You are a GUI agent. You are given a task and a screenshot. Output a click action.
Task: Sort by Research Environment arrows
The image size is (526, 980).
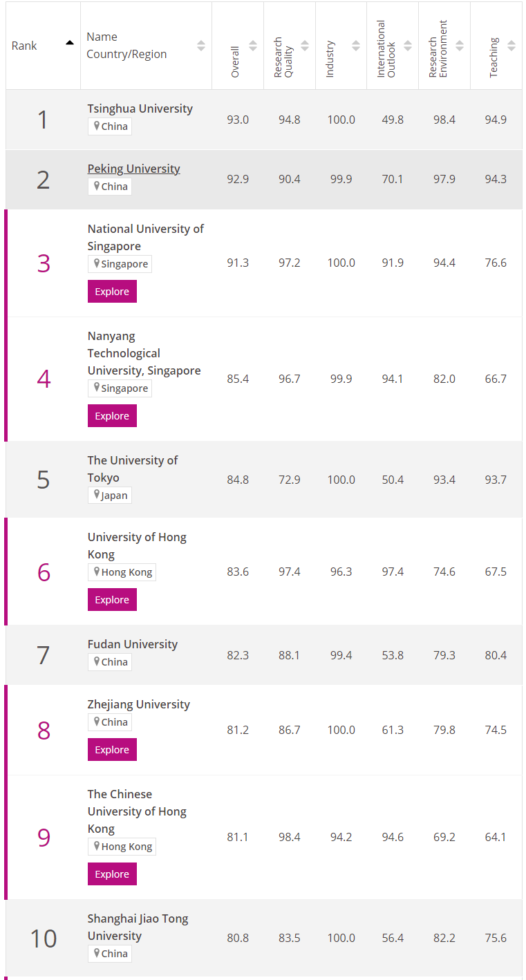(x=460, y=46)
